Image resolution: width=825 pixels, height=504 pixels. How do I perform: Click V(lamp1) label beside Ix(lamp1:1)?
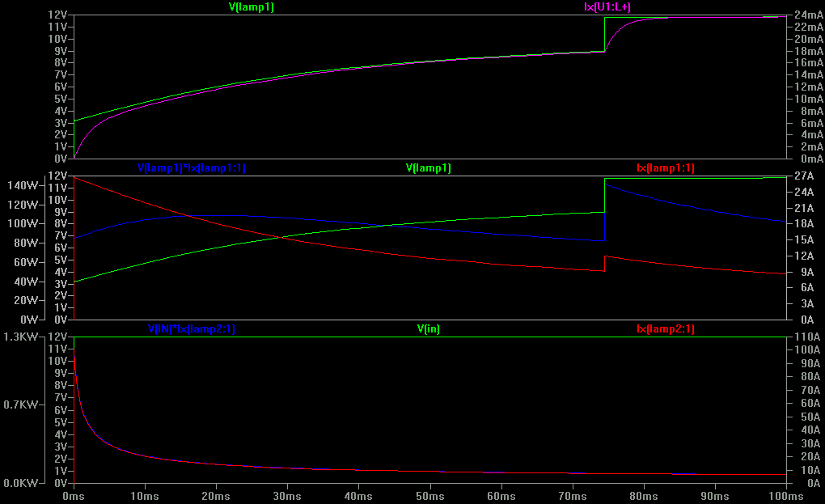[429, 167]
